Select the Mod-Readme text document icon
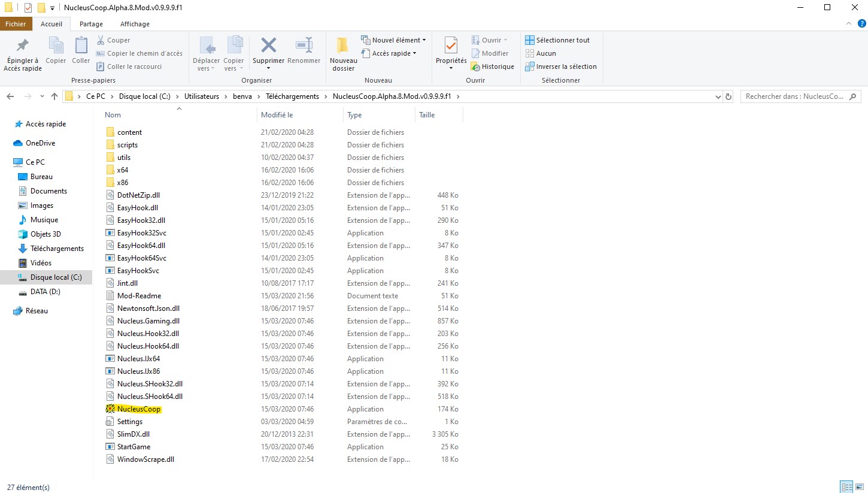868x493 pixels. (x=110, y=296)
